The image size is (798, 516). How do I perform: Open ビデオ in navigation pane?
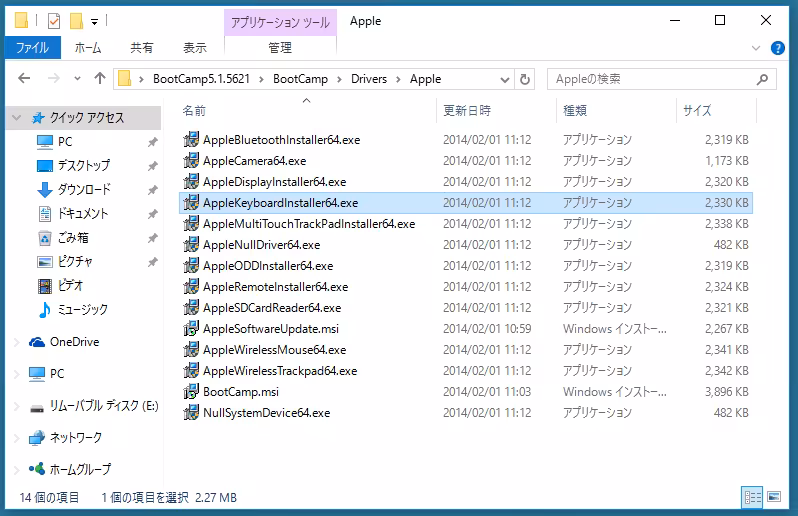click(70, 285)
